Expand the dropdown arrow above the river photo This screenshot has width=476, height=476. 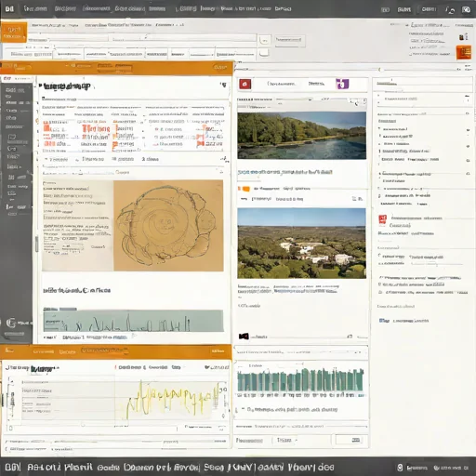click(310, 99)
